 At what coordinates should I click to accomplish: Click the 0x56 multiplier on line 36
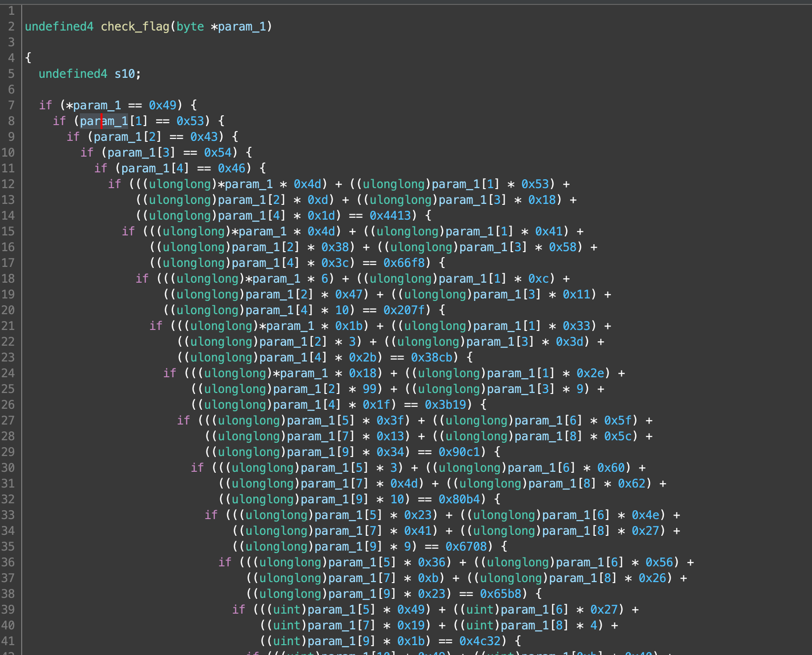click(x=659, y=562)
